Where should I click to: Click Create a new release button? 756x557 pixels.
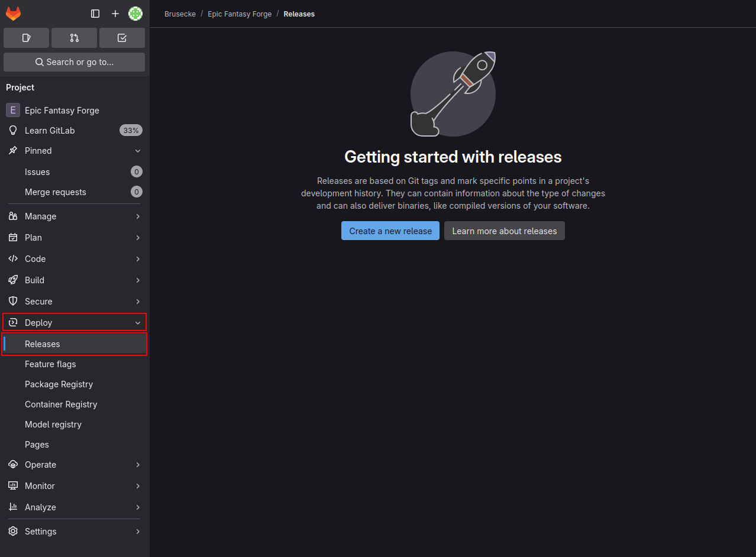click(390, 231)
